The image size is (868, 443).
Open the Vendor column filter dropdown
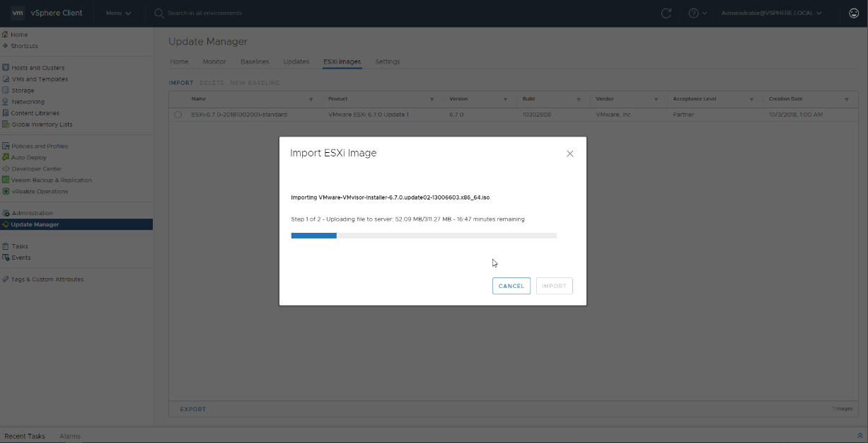[x=656, y=100]
